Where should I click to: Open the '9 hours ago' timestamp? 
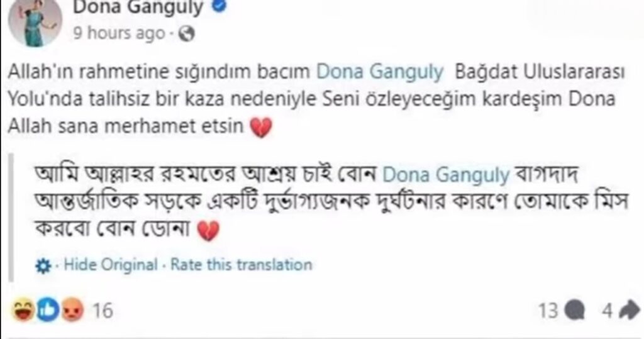(119, 33)
